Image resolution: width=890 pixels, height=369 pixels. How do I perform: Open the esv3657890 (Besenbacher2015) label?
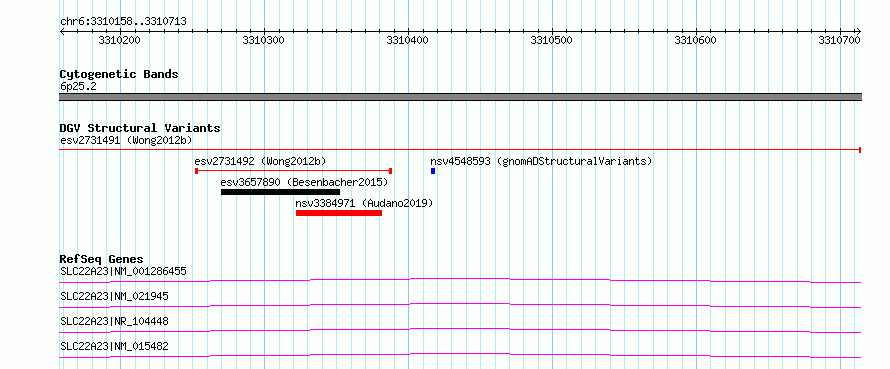pyautogui.click(x=304, y=182)
